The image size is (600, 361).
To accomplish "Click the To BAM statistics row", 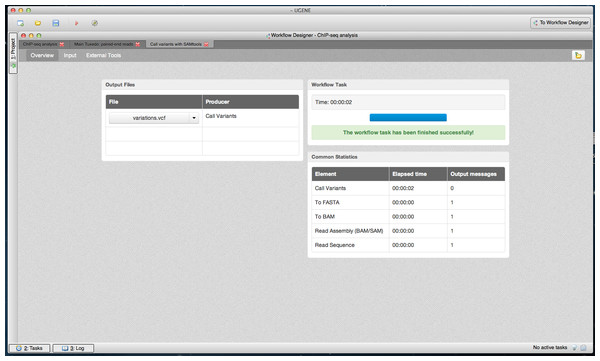I will (408, 217).
